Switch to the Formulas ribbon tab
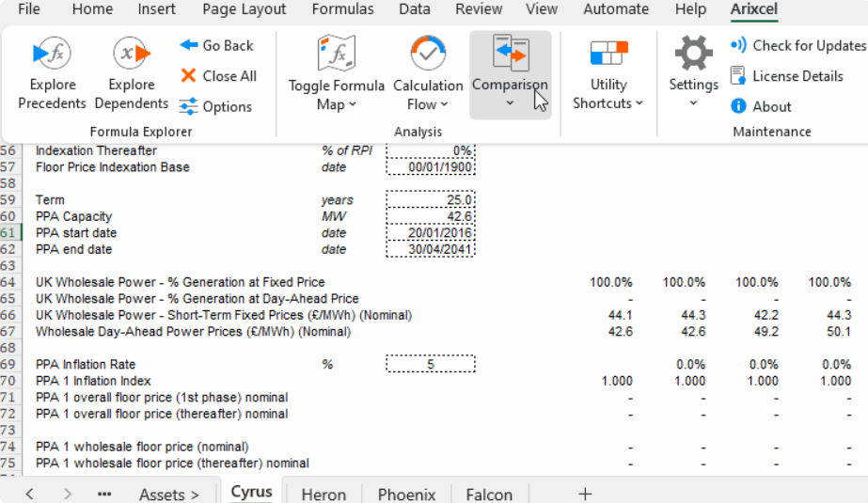 point(342,9)
